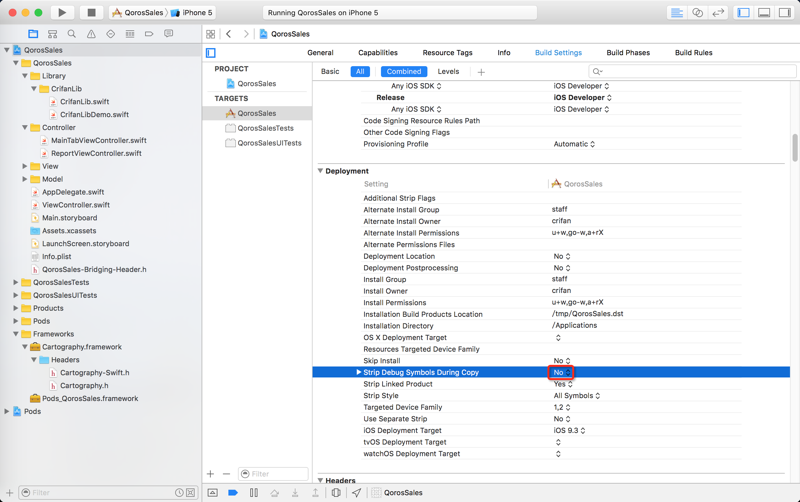Simulate location in debug bar
800x502 pixels.
357,492
